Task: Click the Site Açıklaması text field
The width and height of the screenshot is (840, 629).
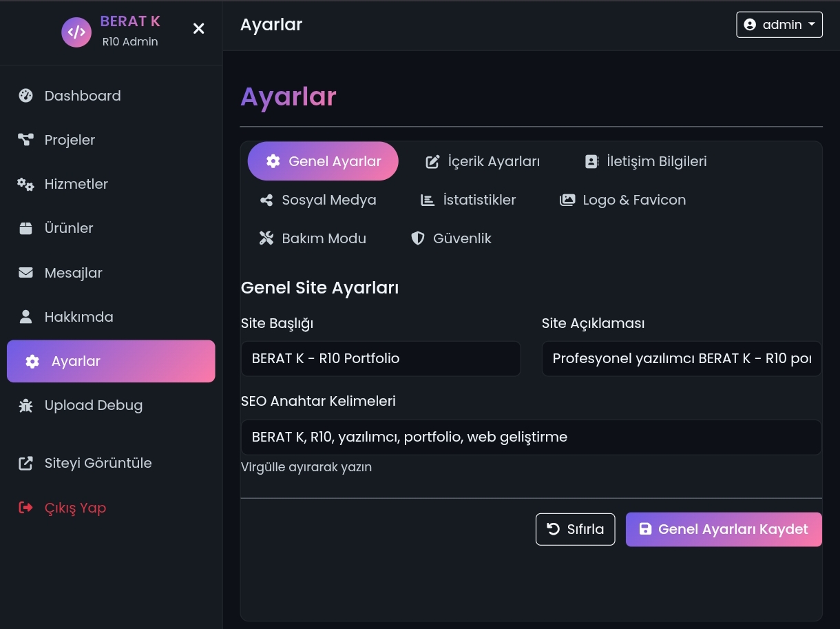Action: pos(682,358)
